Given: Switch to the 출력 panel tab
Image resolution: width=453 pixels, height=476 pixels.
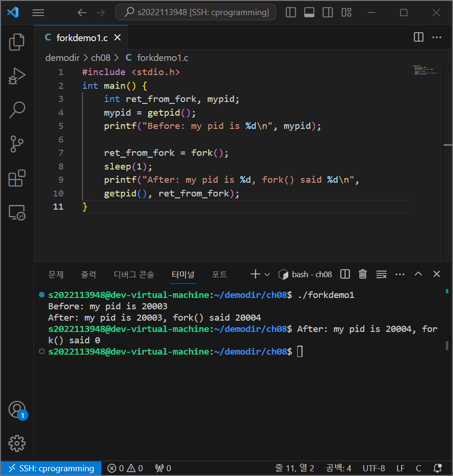Looking at the screenshot, I should click(x=88, y=274).
